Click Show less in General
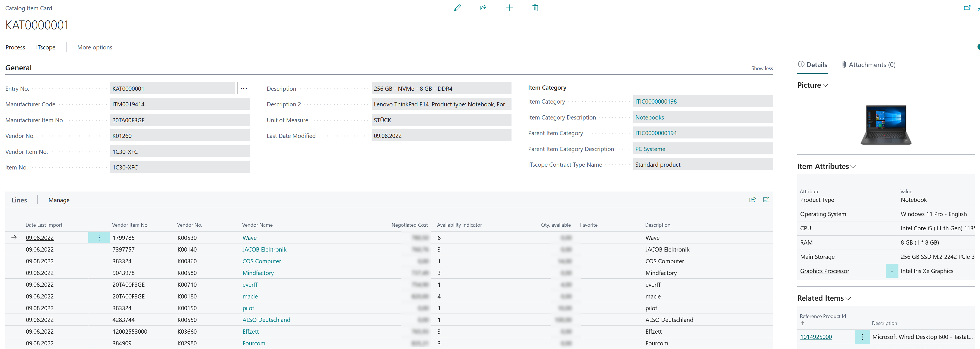This screenshot has width=980, height=349. tap(762, 68)
